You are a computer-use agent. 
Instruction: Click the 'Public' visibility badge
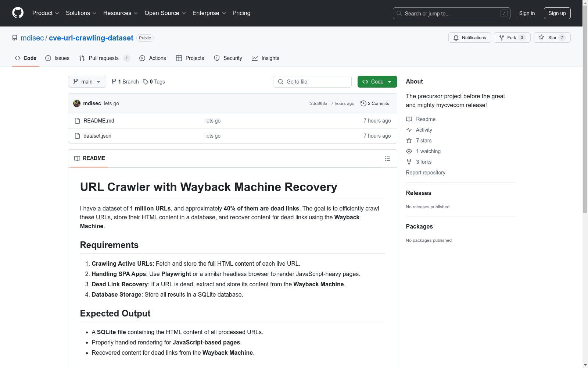145,38
